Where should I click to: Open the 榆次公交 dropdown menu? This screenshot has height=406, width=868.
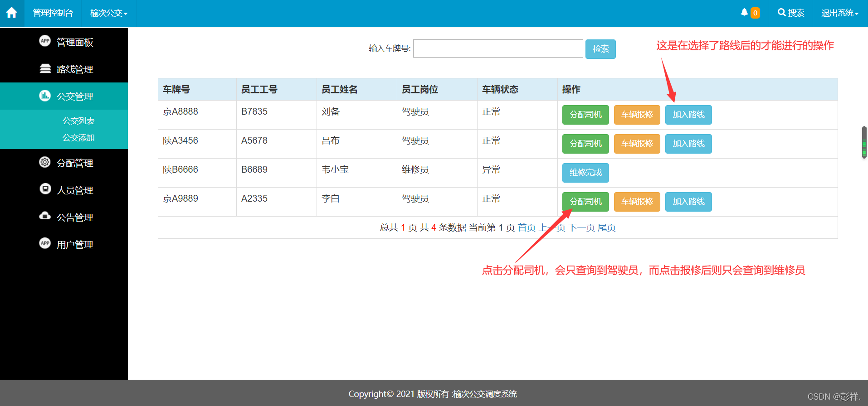pos(109,13)
